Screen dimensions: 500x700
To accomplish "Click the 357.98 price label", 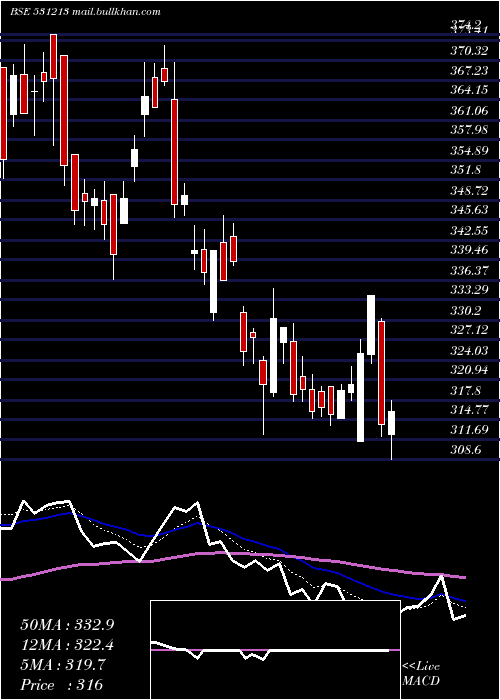I will (x=469, y=130).
